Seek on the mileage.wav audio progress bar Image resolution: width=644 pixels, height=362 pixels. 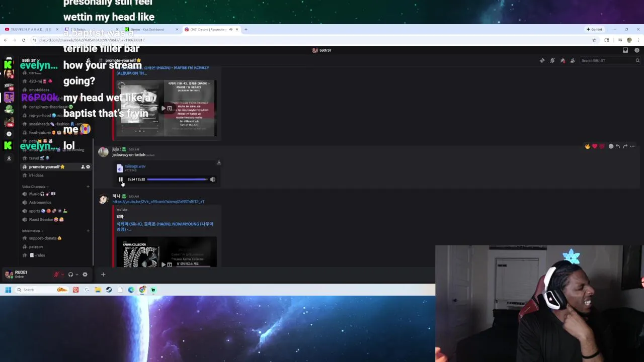click(x=177, y=179)
